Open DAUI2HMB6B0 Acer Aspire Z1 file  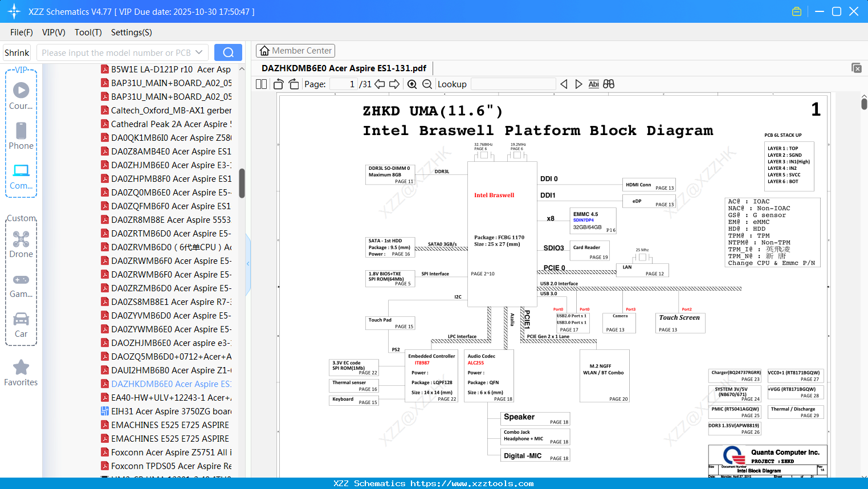[x=166, y=370]
